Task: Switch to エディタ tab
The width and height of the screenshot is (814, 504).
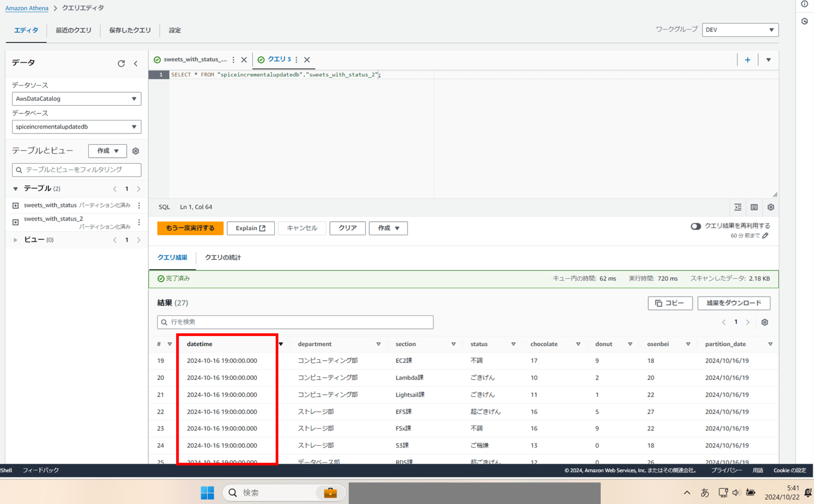Action: (26, 30)
